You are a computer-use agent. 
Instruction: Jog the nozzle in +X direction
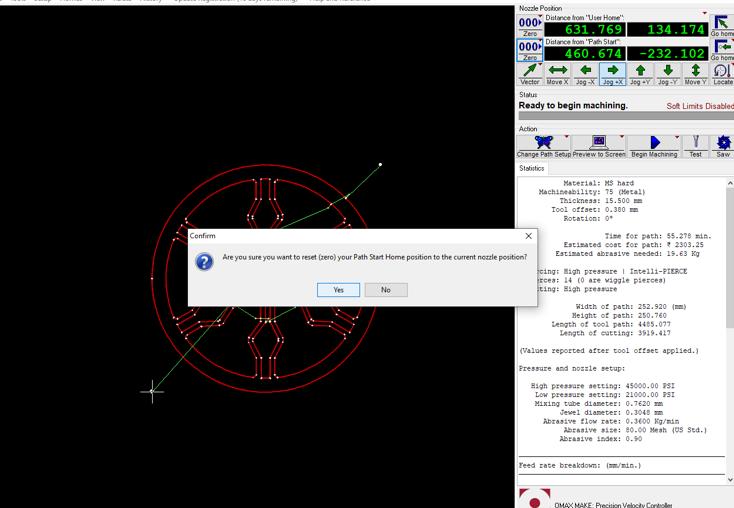tap(613, 74)
